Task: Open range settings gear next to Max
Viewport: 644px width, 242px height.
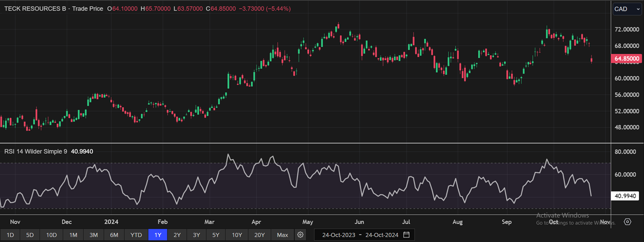Action: pyautogui.click(x=301, y=235)
